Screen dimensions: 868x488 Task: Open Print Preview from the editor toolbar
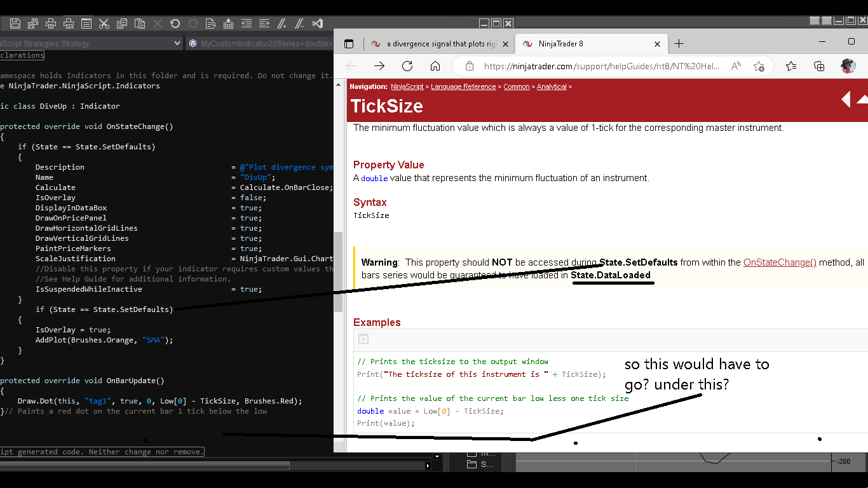(69, 24)
